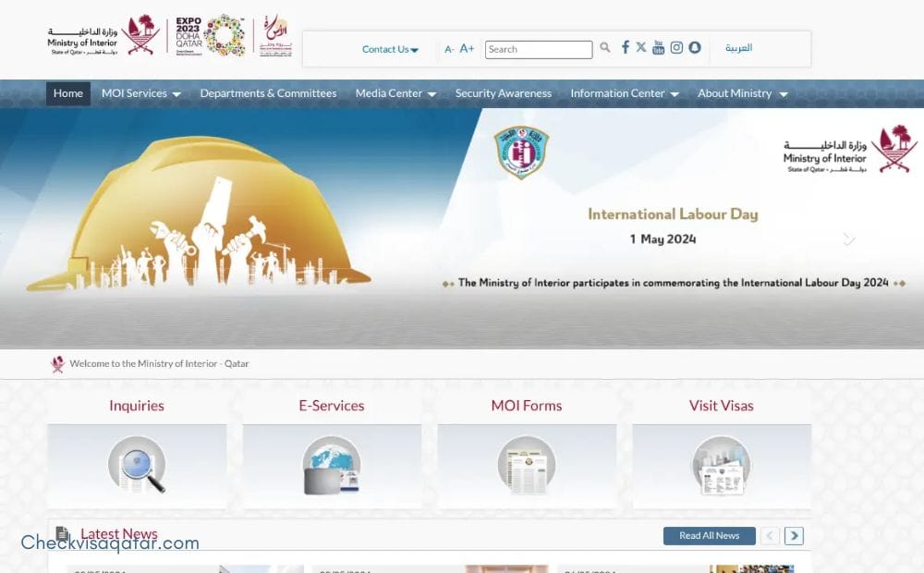
Task: Open E-Services via the globe icon
Action: [332, 465]
